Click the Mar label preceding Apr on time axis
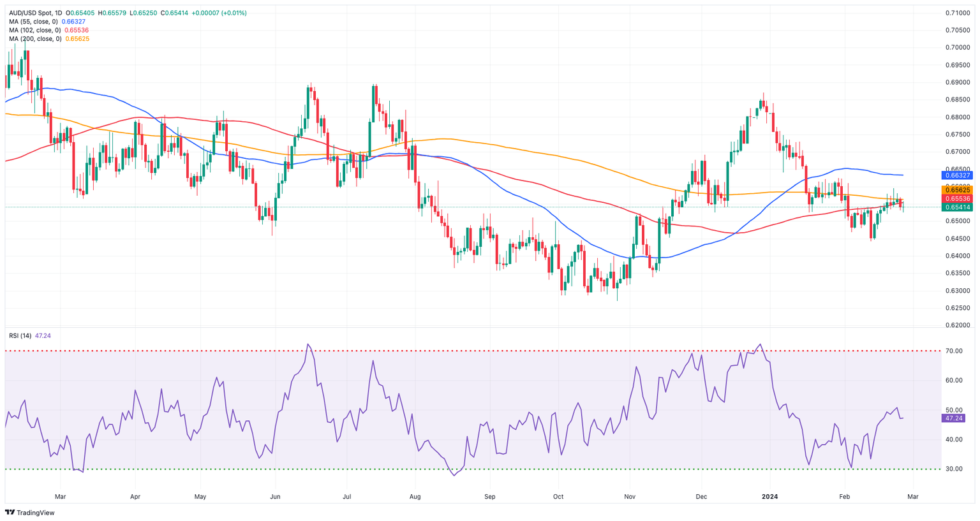Viewport: 980px width, 521px height. point(60,496)
